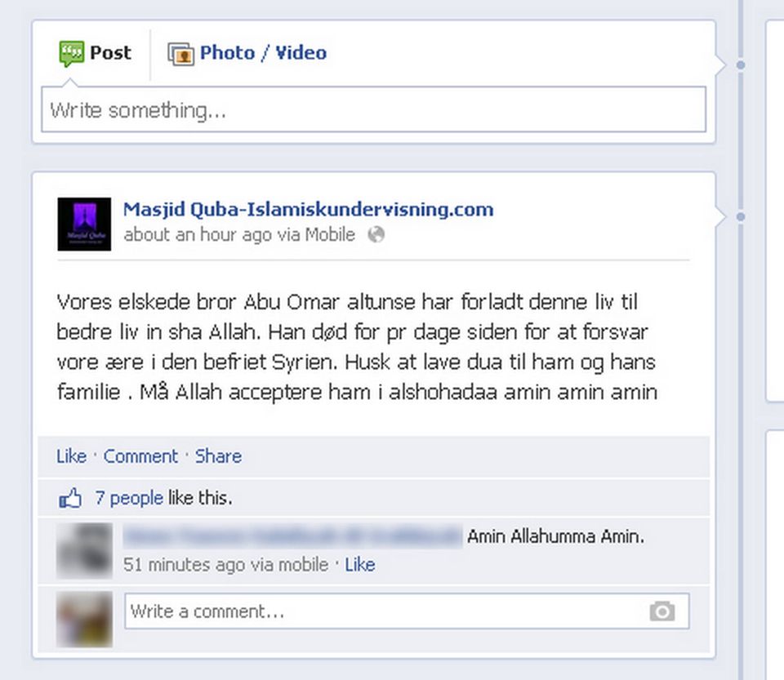This screenshot has height=680, width=784.
Task: Focus the Write something status field
Action: click(x=373, y=109)
